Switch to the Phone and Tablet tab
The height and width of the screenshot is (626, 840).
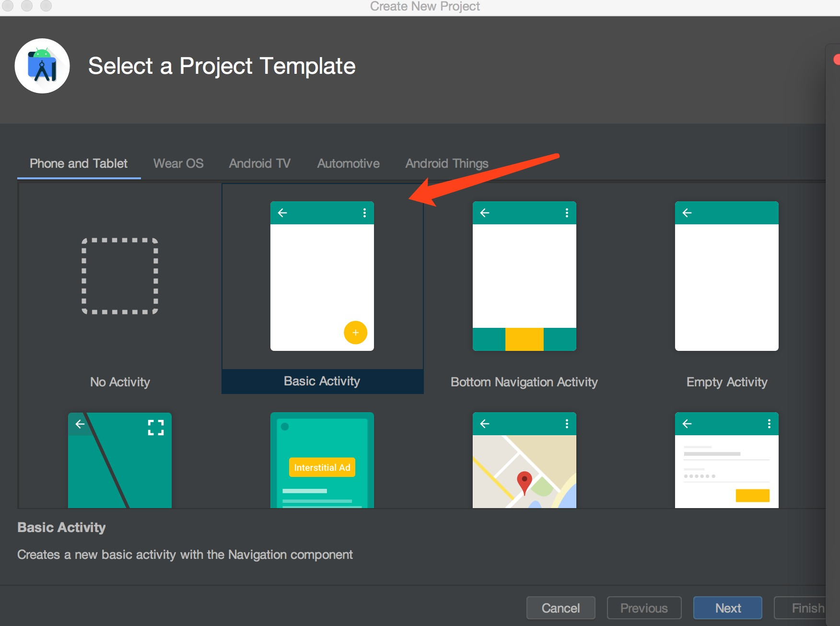click(x=79, y=163)
